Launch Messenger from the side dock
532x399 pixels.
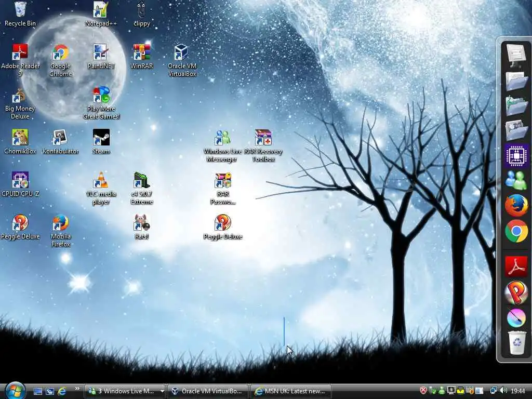click(516, 180)
